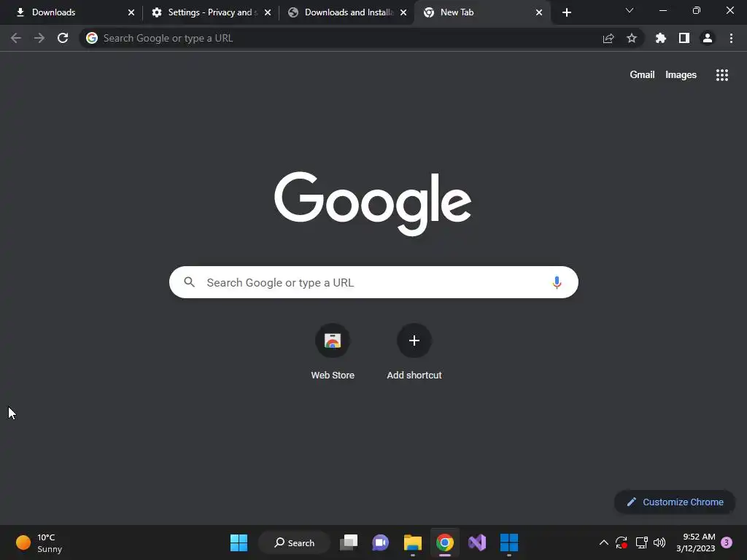This screenshot has height=560, width=747.
Task: Open a new tab with plus button
Action: coord(566,12)
